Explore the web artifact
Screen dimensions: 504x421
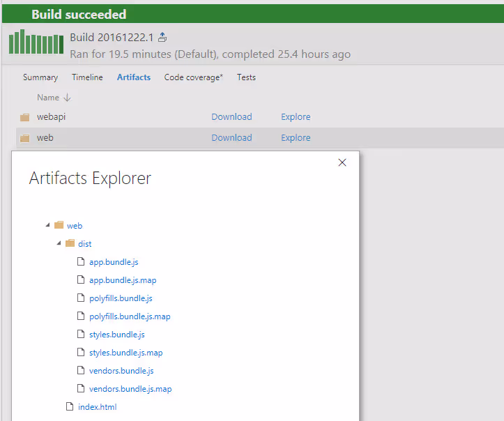click(296, 137)
